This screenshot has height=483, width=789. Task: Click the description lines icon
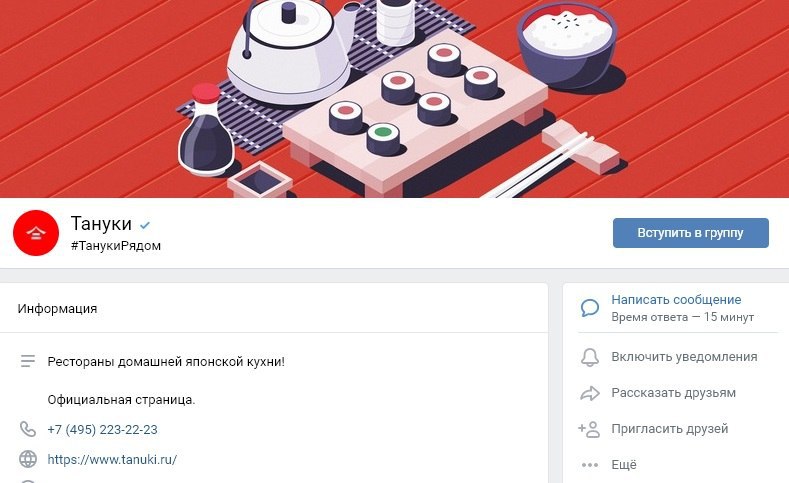click(x=28, y=361)
